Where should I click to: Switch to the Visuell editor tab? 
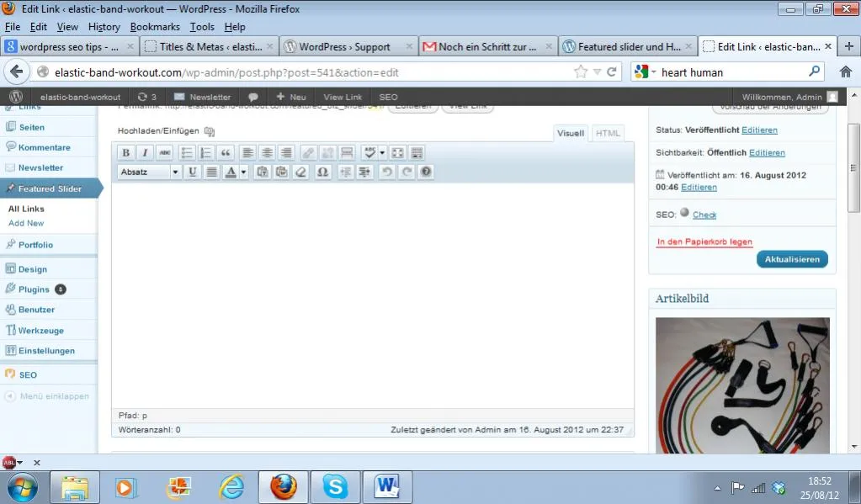coord(571,134)
